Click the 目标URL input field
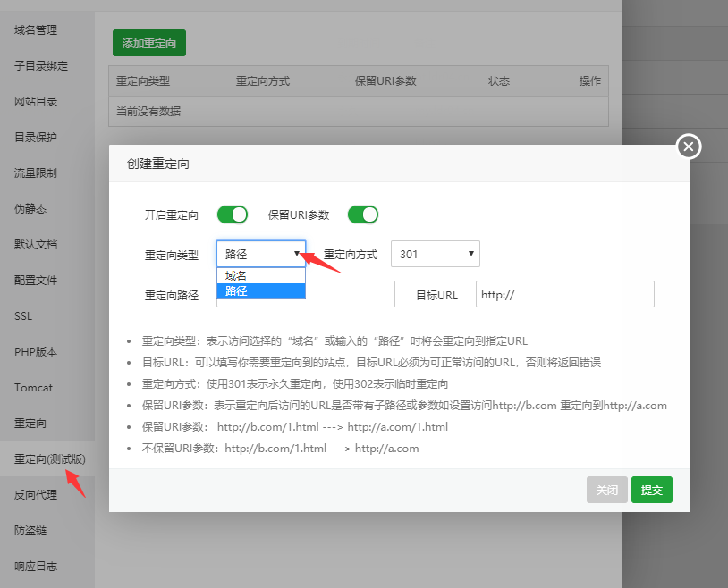The width and height of the screenshot is (728, 588). (564, 294)
